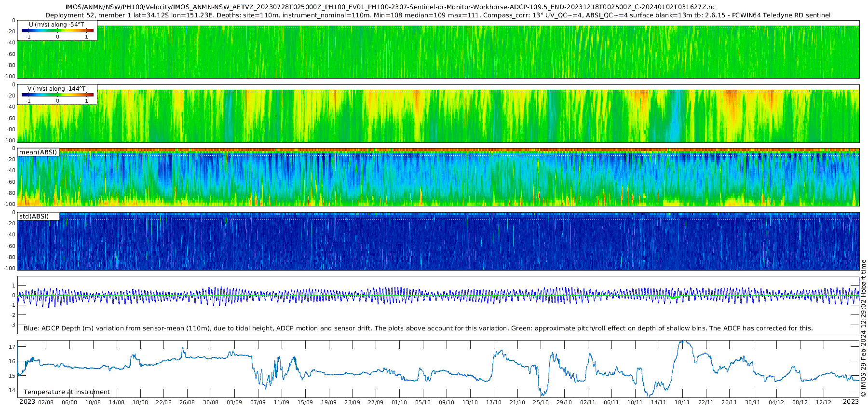Select the file path title line starting 'IMOS/ANMN/NSW/PH100'
The image size is (868, 410).
390,7
